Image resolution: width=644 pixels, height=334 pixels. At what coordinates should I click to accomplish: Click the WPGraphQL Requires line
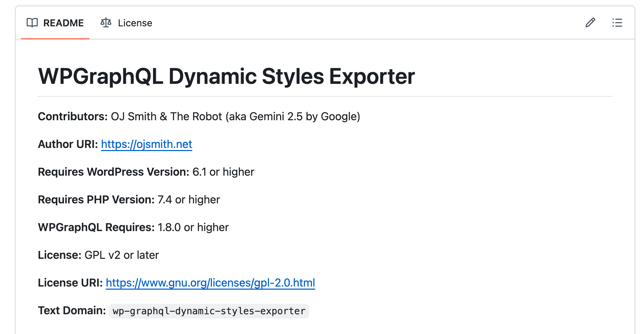pos(133,227)
